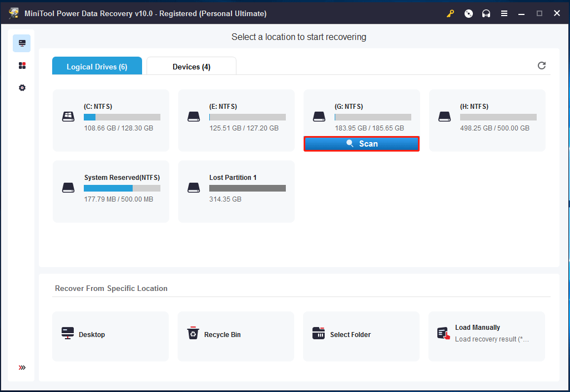Screen dimensions: 570x392
Task: Open Settings via the gear icon
Action: coord(21,87)
